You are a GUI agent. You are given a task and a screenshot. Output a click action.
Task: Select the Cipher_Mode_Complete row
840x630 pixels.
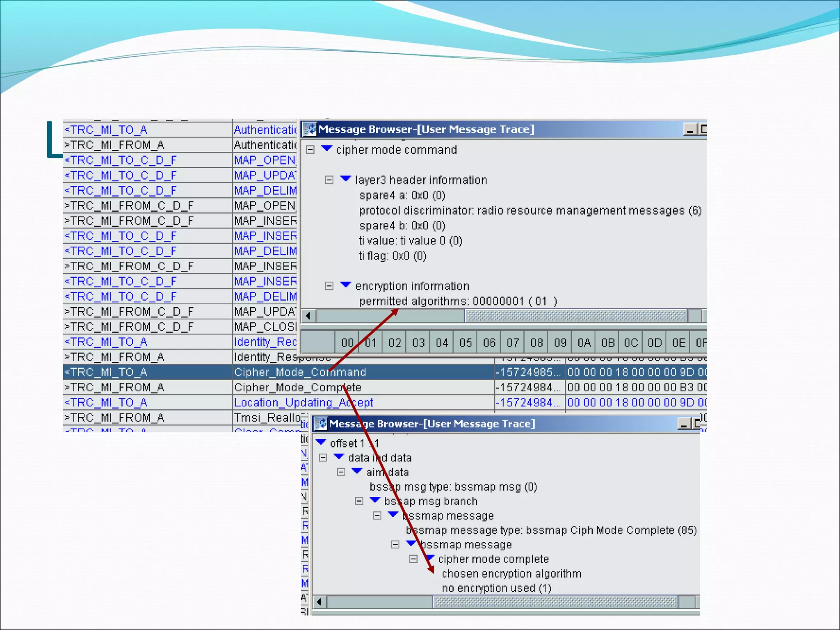[385, 387]
